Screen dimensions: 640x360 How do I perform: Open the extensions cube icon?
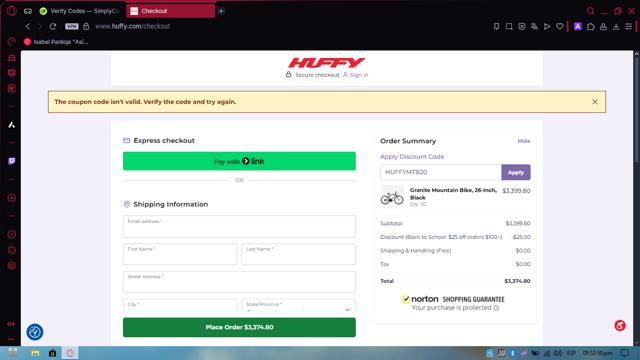591,27
